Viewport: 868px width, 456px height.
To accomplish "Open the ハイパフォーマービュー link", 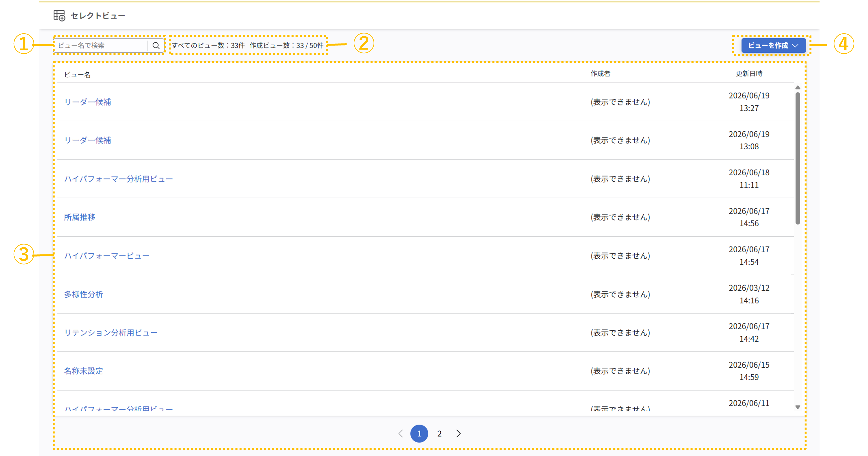I will [x=107, y=256].
